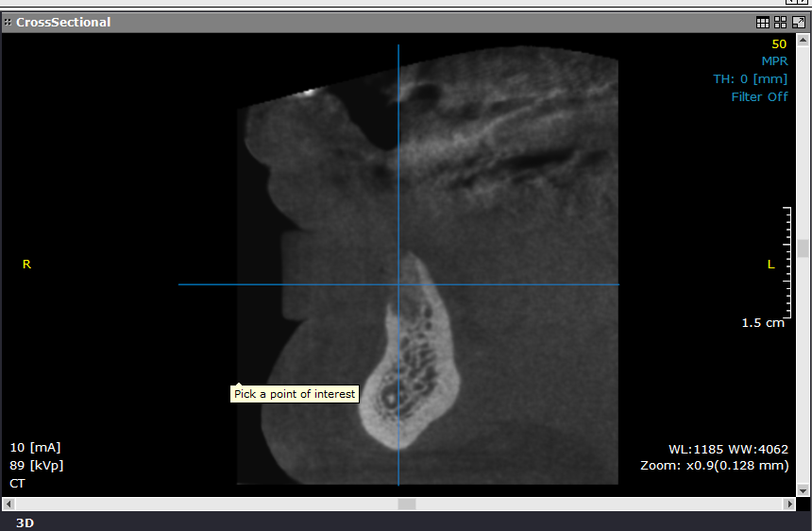
Task: Click the 1.5 cm ruler scale bar
Action: (787, 262)
